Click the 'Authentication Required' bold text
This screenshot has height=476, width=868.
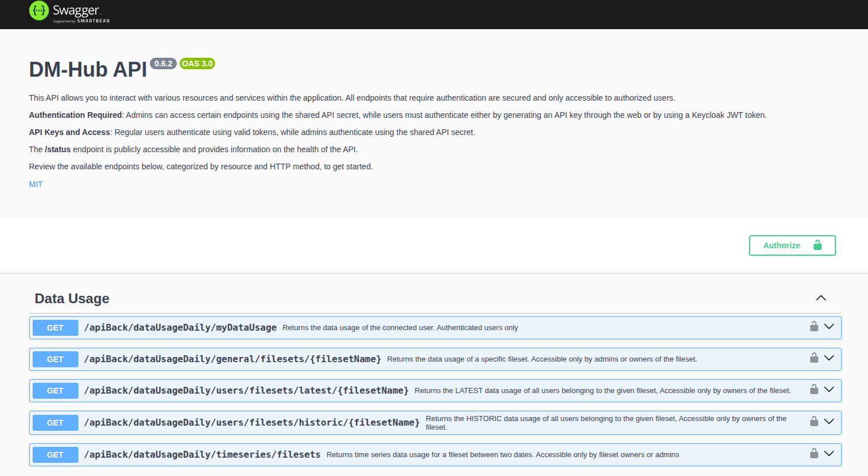point(76,115)
